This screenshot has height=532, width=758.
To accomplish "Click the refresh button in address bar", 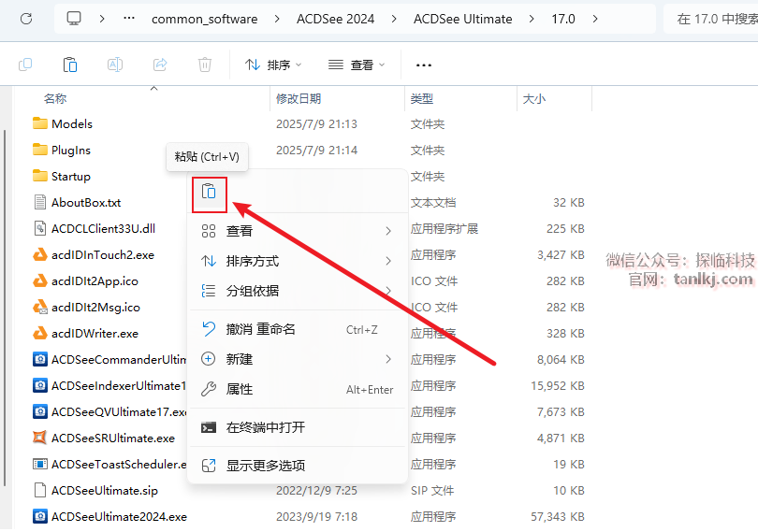I will [26, 19].
